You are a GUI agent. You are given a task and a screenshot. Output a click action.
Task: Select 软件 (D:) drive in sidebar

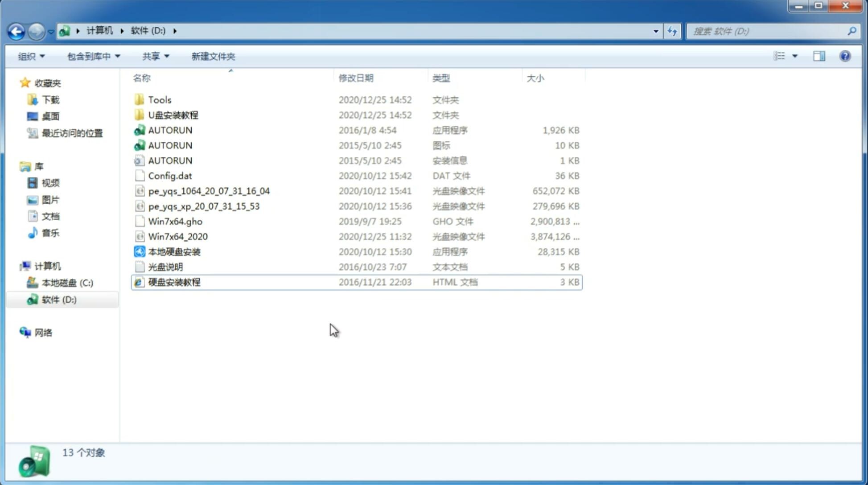tap(59, 299)
